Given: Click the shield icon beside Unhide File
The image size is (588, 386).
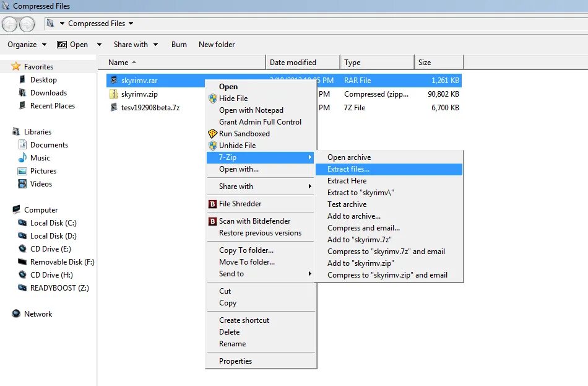Looking at the screenshot, I should (213, 146).
